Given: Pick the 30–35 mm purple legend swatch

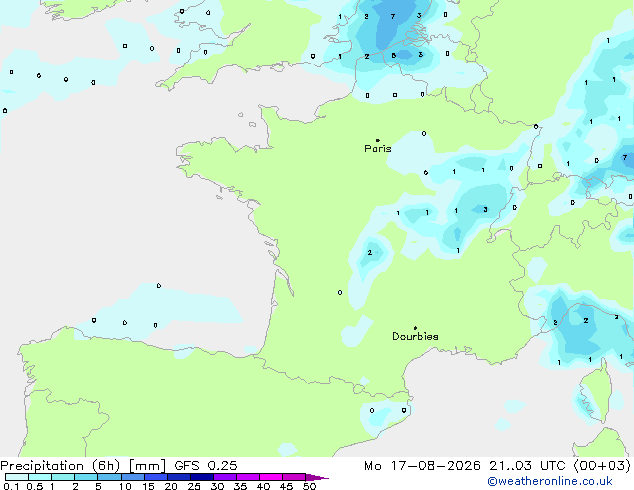Looking at the screenshot, I should pos(225,477).
